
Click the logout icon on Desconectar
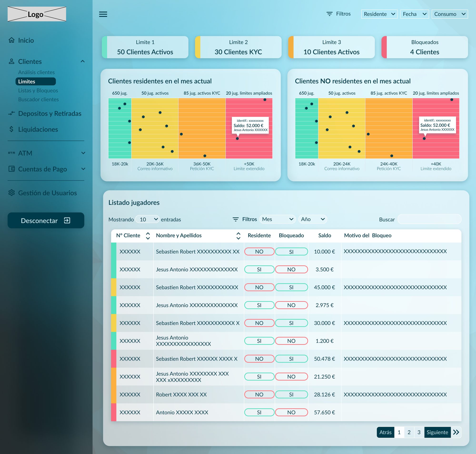click(67, 220)
